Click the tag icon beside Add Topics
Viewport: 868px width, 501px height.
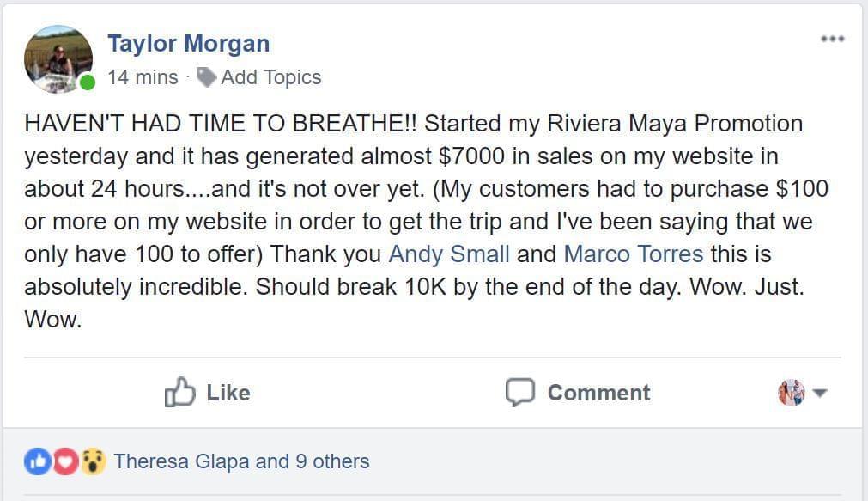[x=206, y=77]
